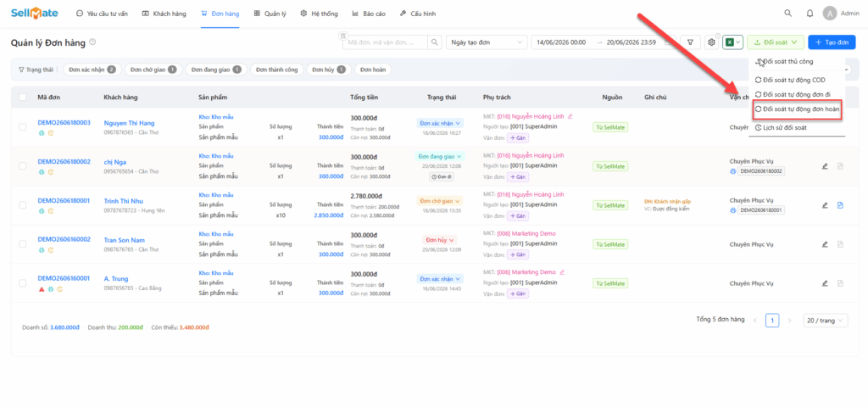Tick checkbox for order DEMO2606180003
868x408 pixels.
click(x=23, y=126)
